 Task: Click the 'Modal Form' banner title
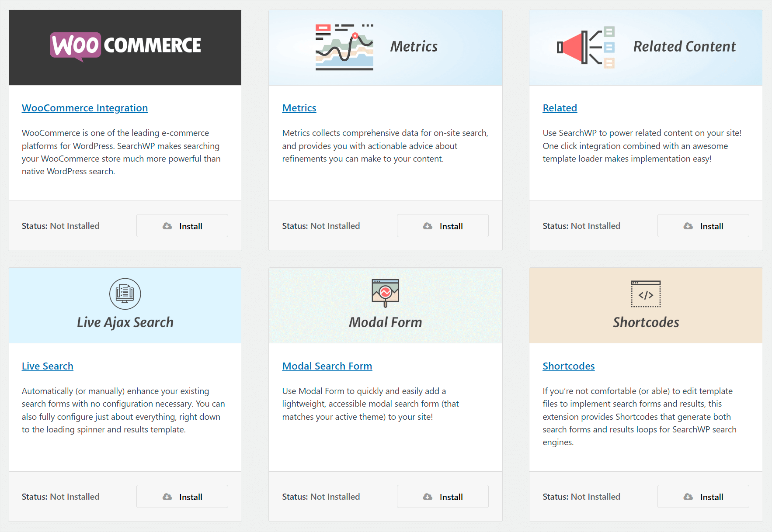(x=385, y=322)
